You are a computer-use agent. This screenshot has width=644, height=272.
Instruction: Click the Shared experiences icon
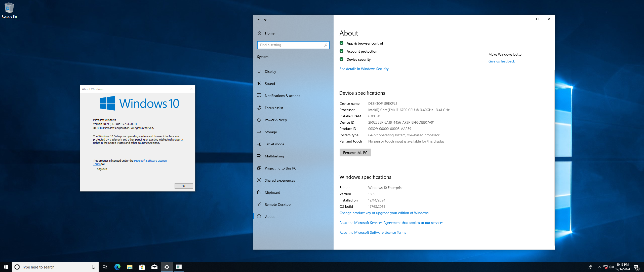point(259,180)
